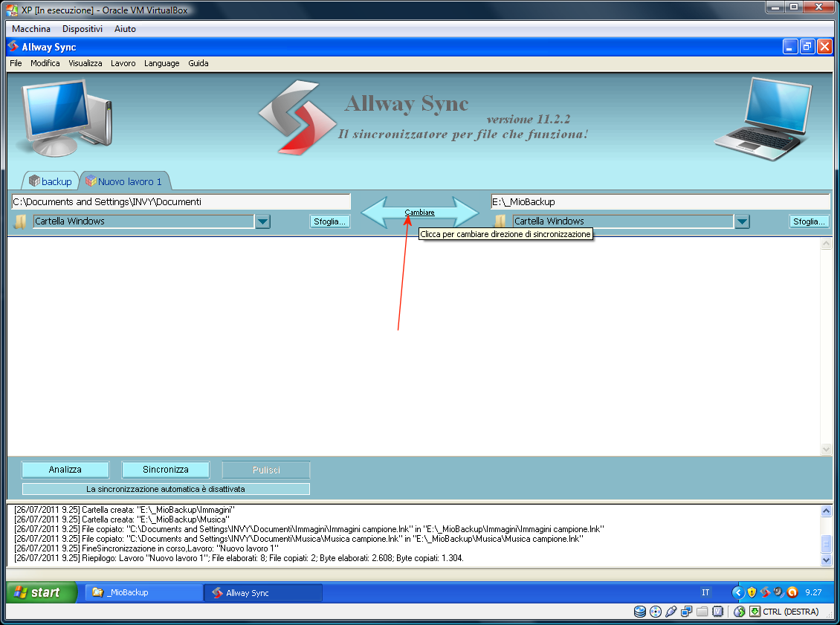Click the FineSincronizzazione in corso log line
This screenshot has height=625, width=840.
(146, 548)
